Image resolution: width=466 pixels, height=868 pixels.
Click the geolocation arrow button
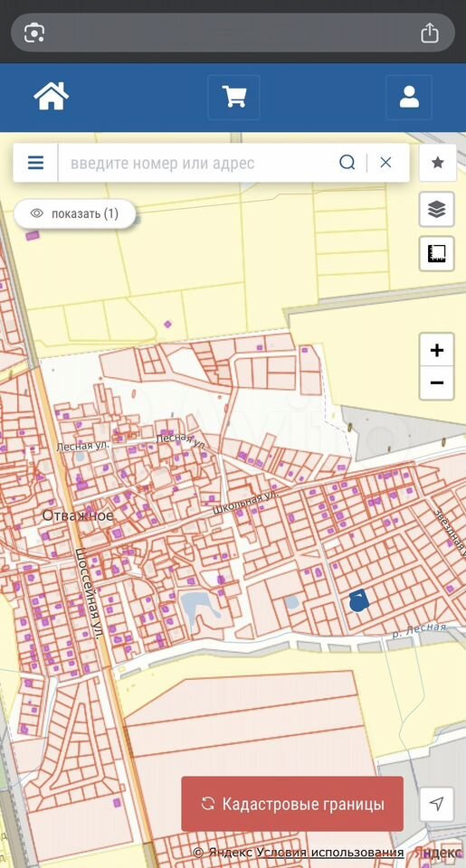click(437, 804)
